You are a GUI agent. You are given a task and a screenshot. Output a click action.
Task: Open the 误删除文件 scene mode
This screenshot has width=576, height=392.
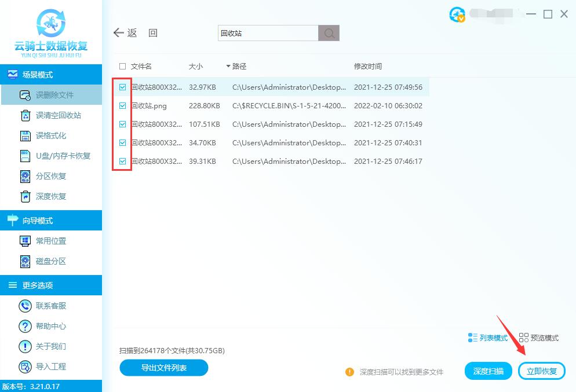tap(52, 95)
